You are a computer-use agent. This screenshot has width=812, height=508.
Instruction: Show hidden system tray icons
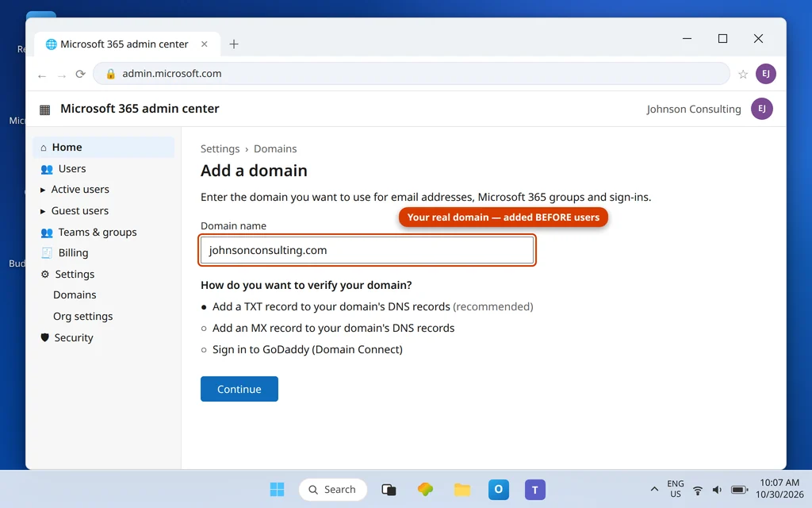[654, 489]
